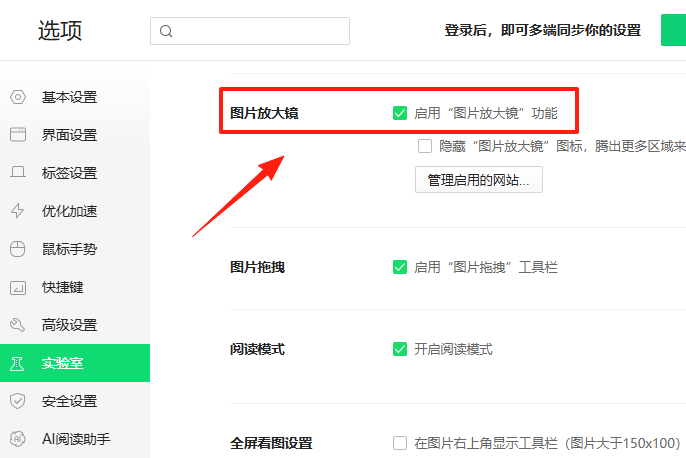Uncheck 启用"图片拖拽"工具栏

(x=400, y=267)
